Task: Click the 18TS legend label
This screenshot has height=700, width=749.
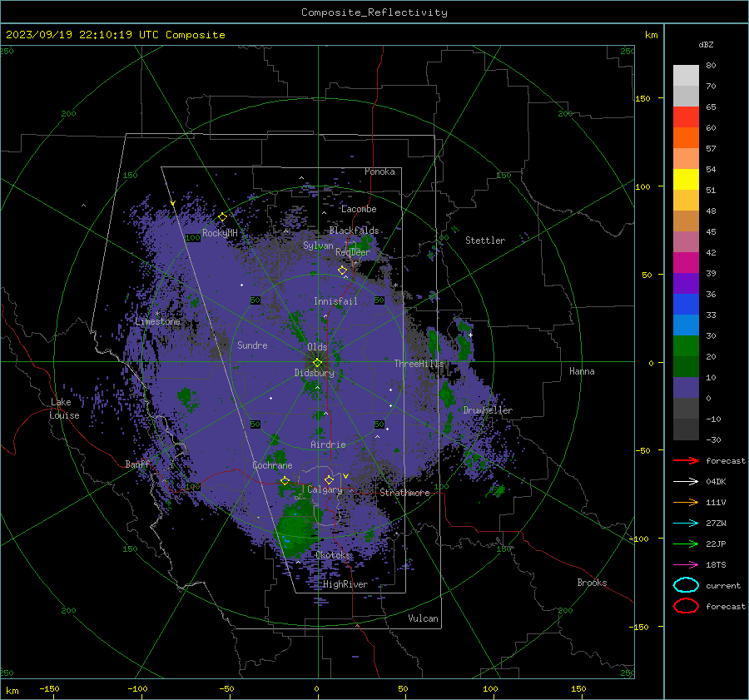Action: [716, 565]
